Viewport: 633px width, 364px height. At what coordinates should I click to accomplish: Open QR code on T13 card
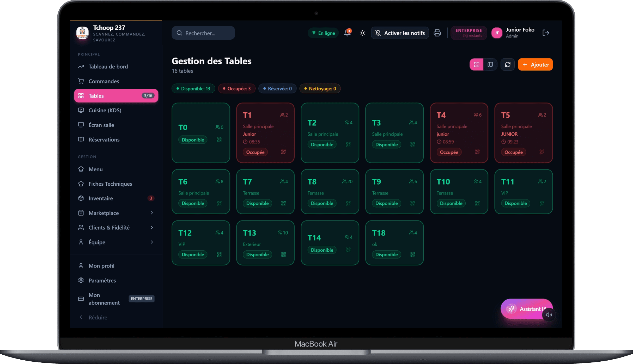click(x=284, y=254)
